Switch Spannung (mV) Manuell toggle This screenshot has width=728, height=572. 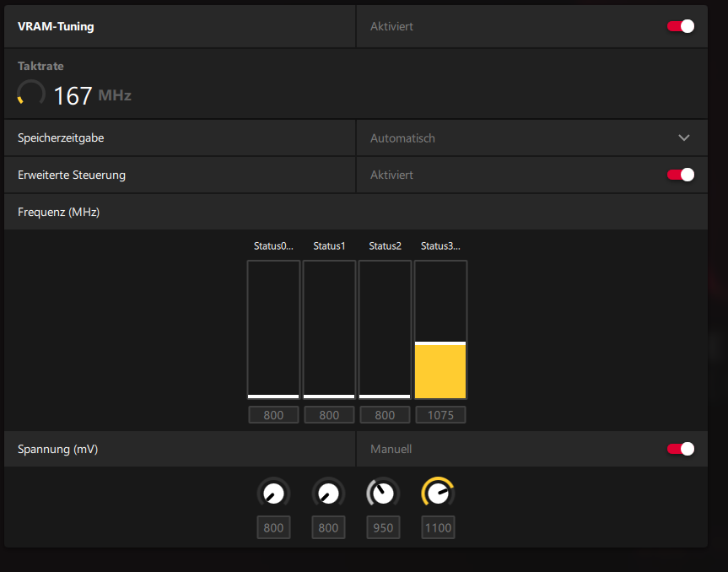click(x=681, y=449)
